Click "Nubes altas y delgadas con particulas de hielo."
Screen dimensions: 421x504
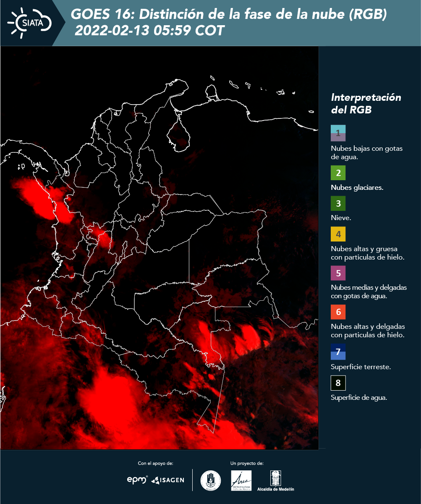coord(368,331)
